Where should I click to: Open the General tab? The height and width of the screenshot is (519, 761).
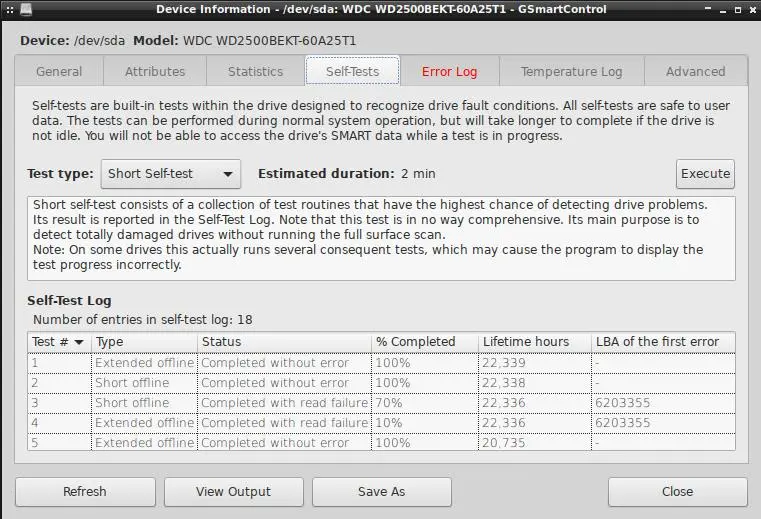(x=59, y=71)
